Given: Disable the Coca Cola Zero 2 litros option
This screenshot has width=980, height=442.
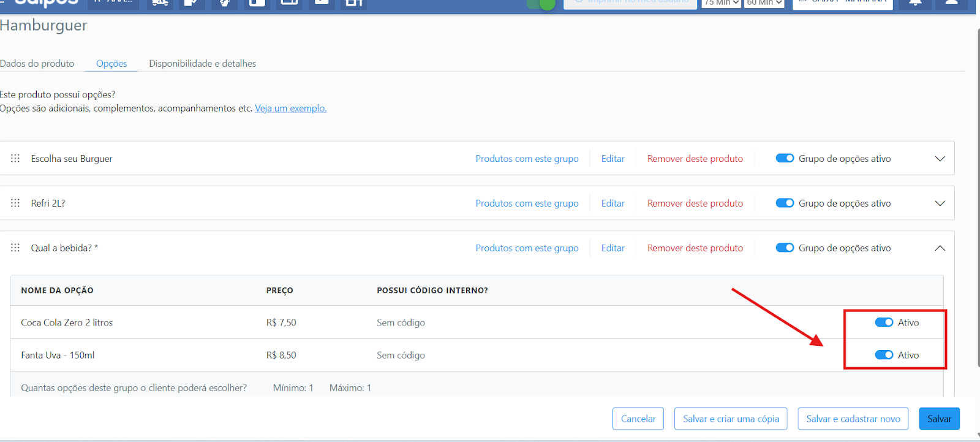Looking at the screenshot, I should [x=884, y=322].
